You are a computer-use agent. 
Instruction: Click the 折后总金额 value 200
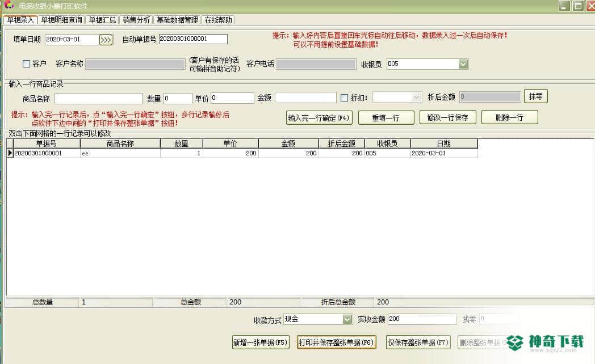[383, 302]
